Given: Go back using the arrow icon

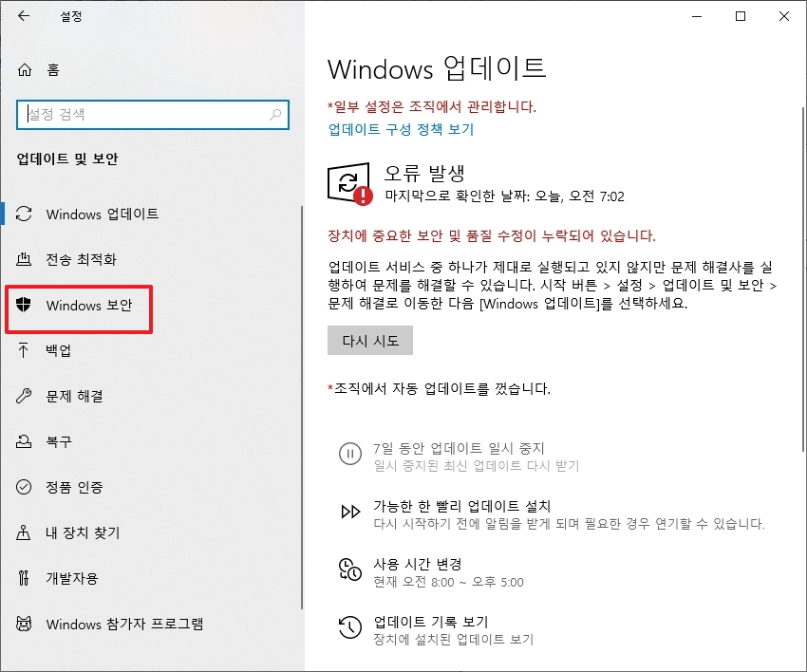Looking at the screenshot, I should [24, 16].
